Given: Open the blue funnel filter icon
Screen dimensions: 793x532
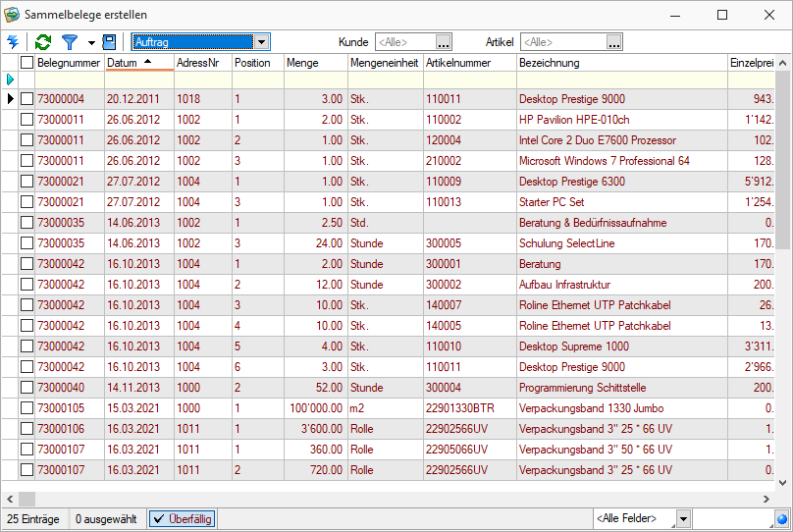Looking at the screenshot, I should [x=70, y=42].
